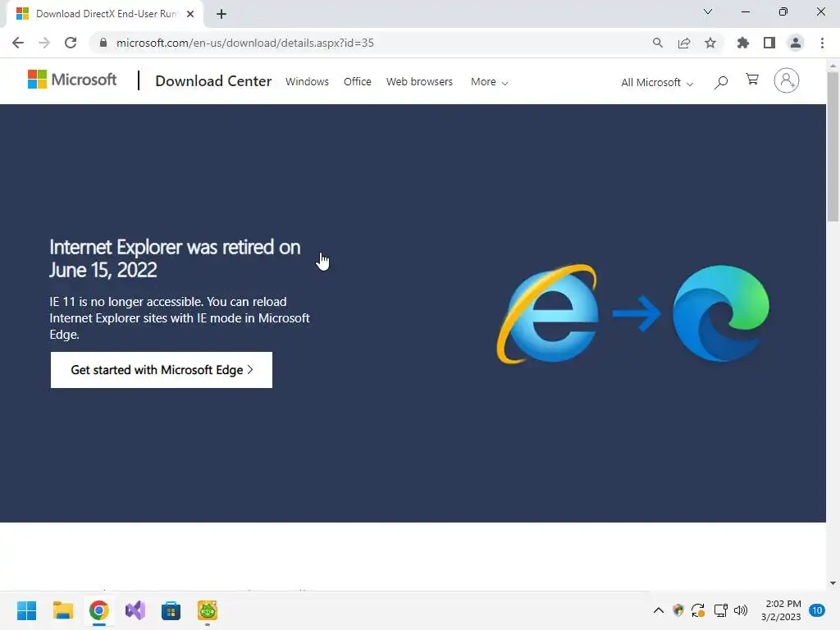Click the sync update tray icon

tap(698, 610)
